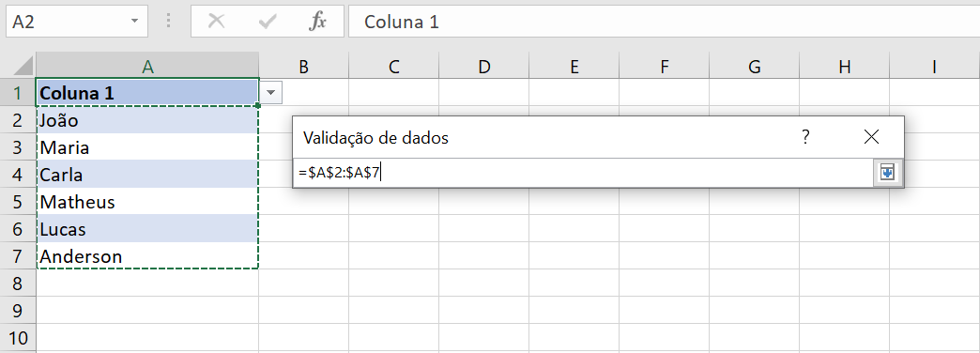Select row 9 header
980x353 pixels.
[x=18, y=311]
